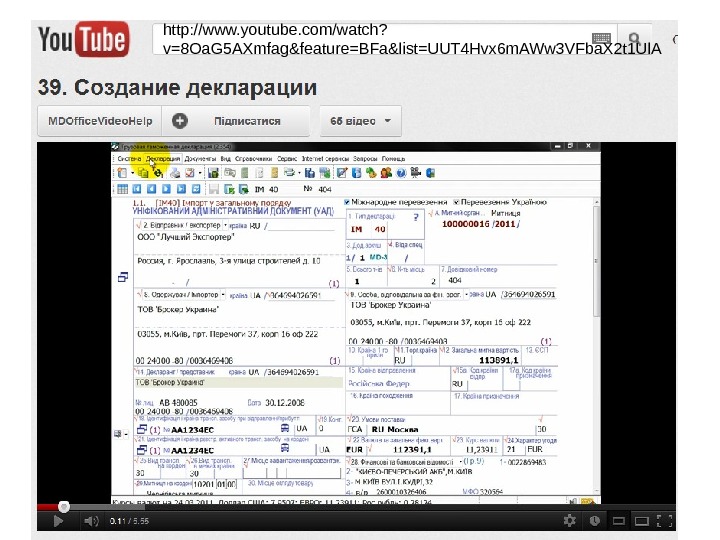
Task: Click the app's vertical scrollbar
Action: (596, 260)
